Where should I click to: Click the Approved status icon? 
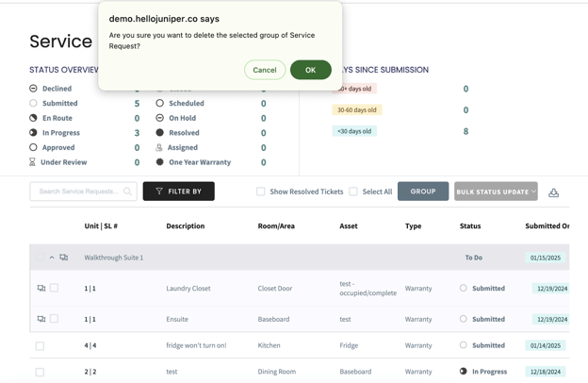pyautogui.click(x=33, y=147)
